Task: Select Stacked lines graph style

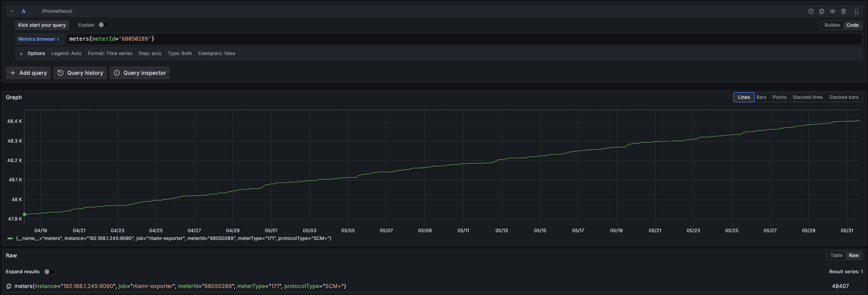Action: click(807, 97)
